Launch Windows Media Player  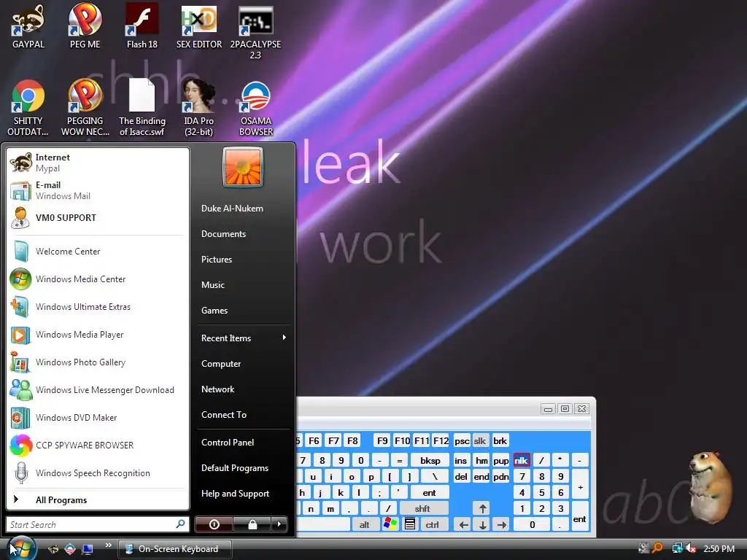click(98, 334)
